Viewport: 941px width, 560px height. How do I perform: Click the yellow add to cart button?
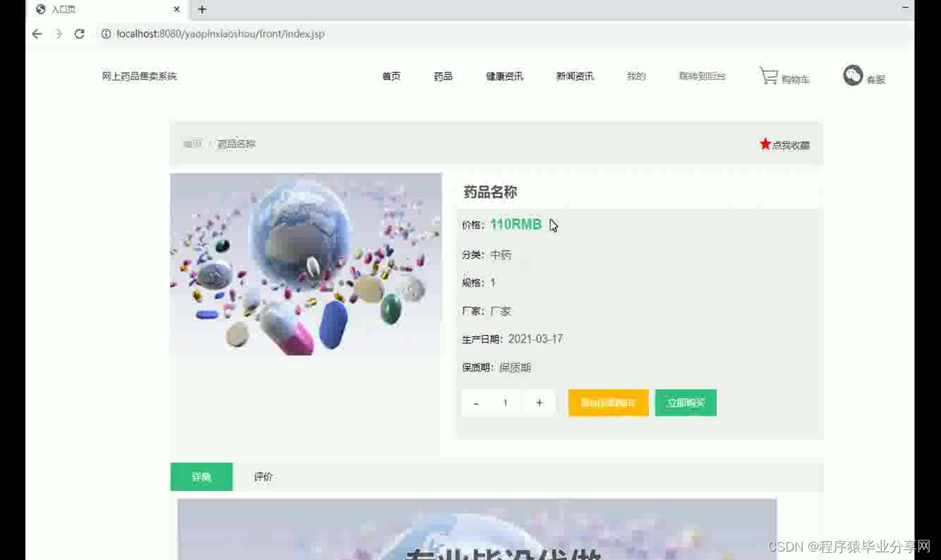click(x=608, y=403)
